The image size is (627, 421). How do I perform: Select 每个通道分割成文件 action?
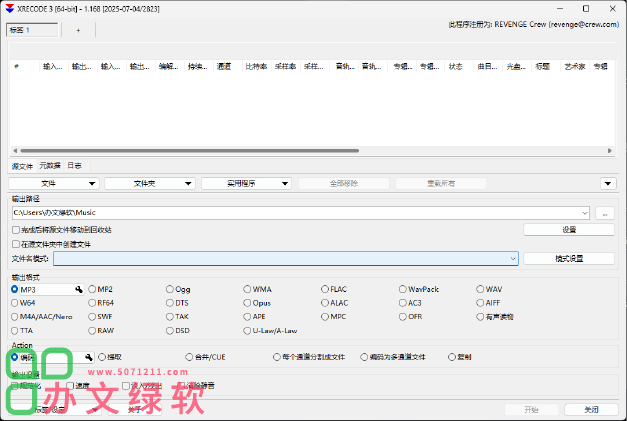(309, 357)
